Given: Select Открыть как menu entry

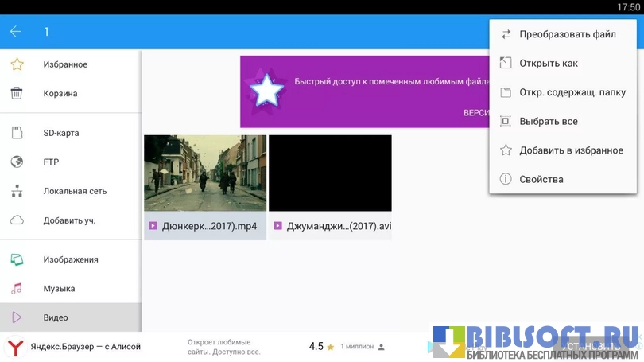Looking at the screenshot, I should coord(548,64).
